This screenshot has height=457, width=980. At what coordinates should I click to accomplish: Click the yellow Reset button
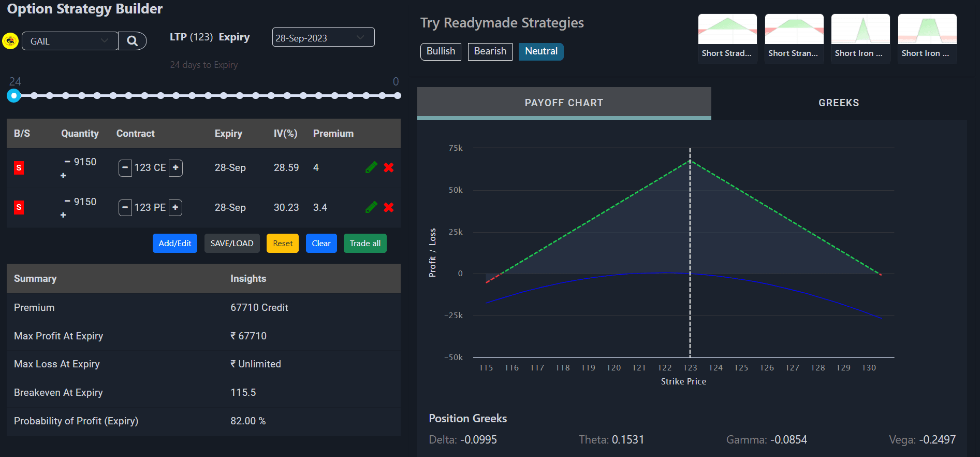coord(283,244)
